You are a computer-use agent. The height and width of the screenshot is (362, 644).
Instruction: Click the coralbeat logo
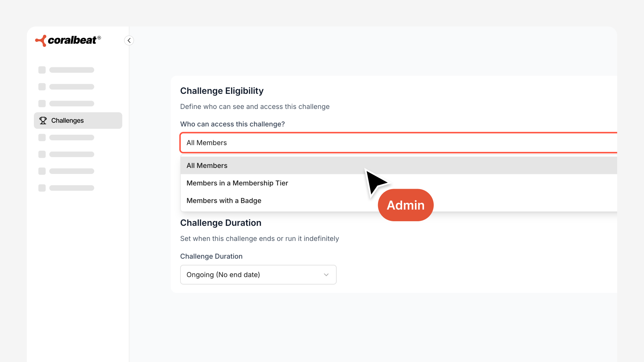68,41
